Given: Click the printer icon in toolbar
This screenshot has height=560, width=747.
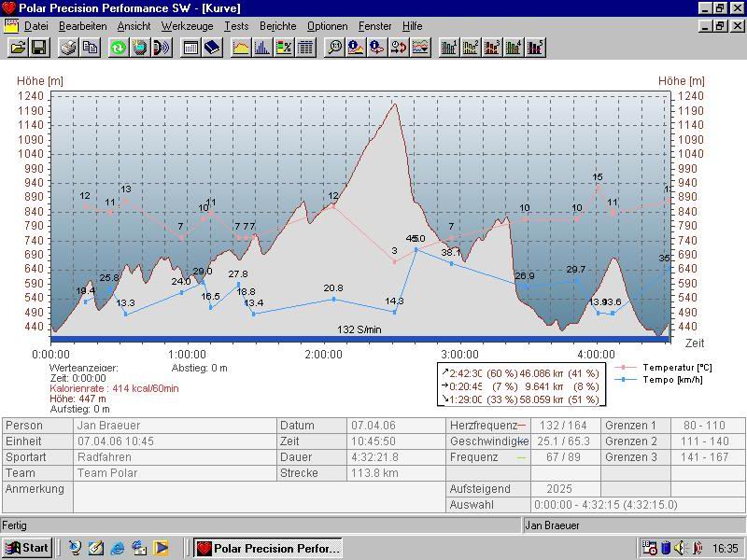Looking at the screenshot, I should [x=68, y=47].
